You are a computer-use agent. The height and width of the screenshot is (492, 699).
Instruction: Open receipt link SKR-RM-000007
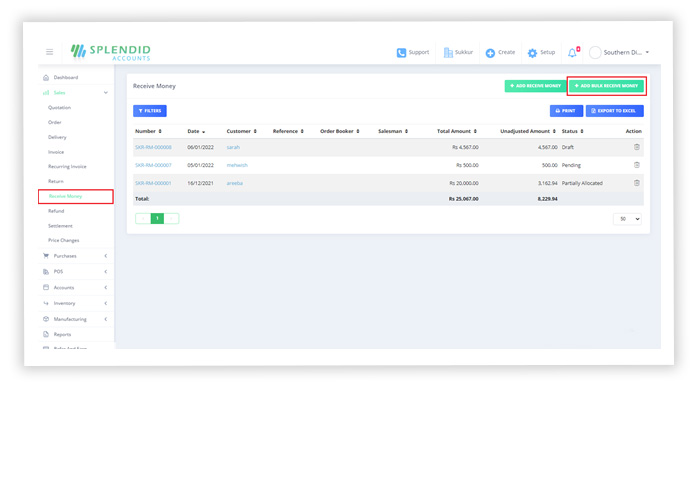(x=153, y=165)
